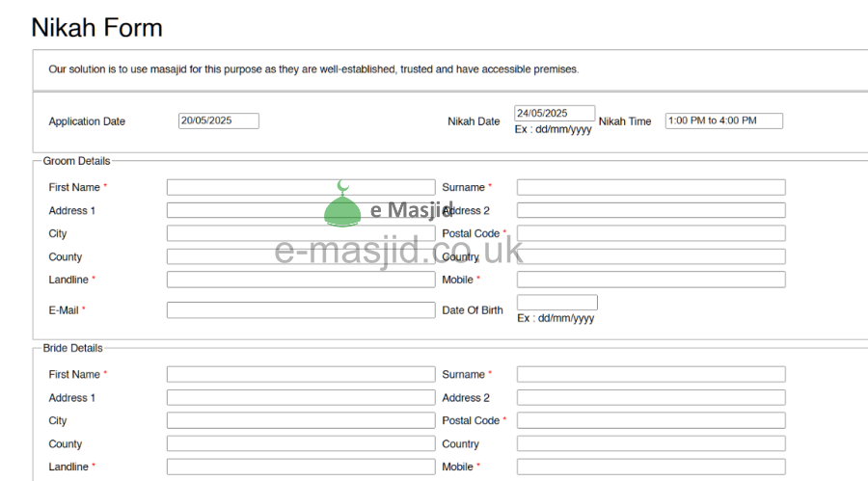Select the Groom E-Mail field

(301, 310)
